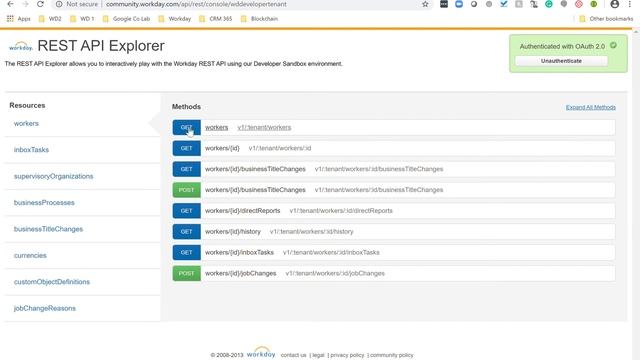This screenshot has width=640, height=360.
Task: Open the Workday bookmark folder
Action: 174,19
